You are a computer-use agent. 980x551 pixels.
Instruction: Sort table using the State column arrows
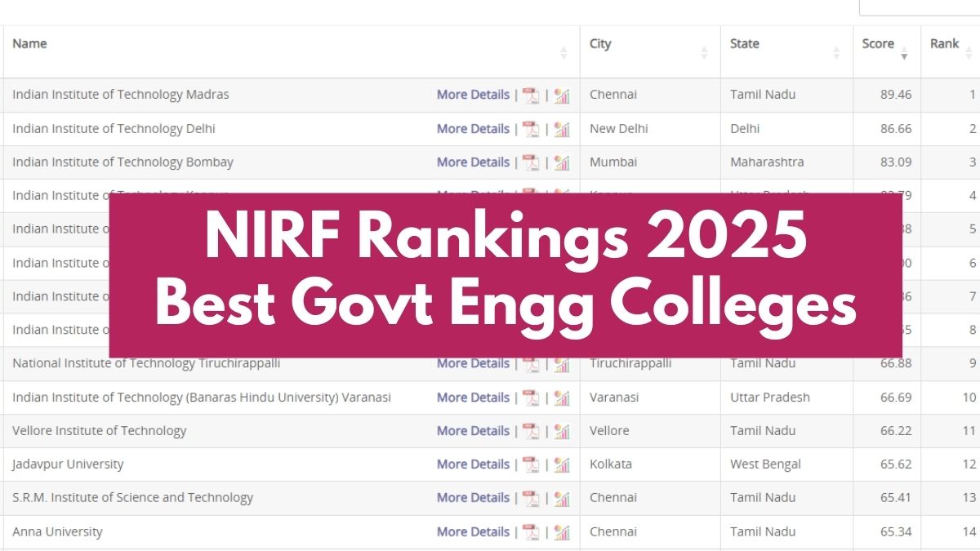pos(836,53)
